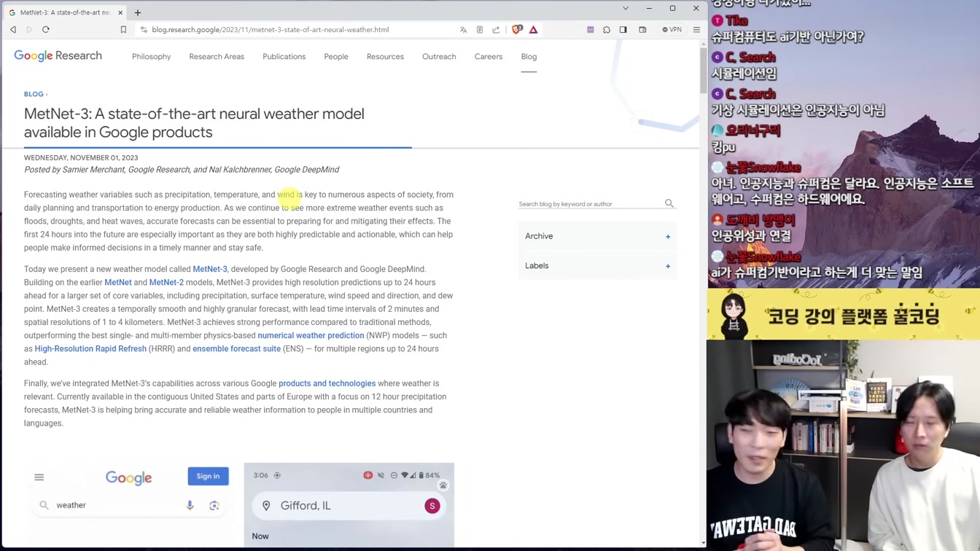The width and height of the screenshot is (980, 551).
Task: Open a new tab with the plus button
Action: click(x=138, y=12)
